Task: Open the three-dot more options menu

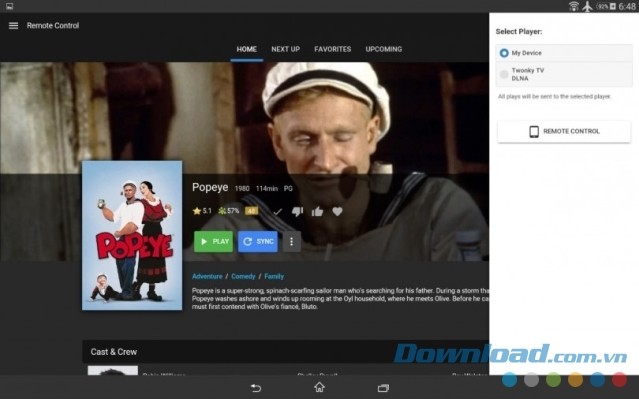Action: pos(291,242)
